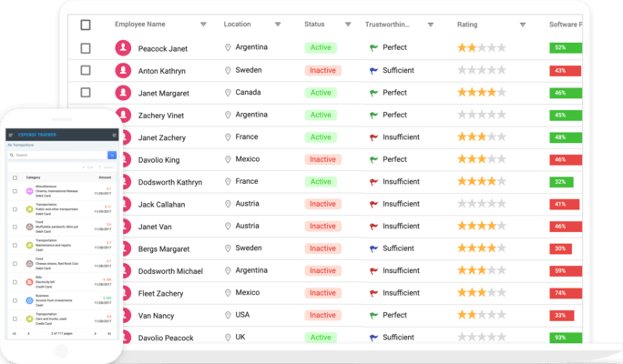Image resolution: width=623 pixels, height=364 pixels.
Task: Click the blue filter button beside Search
Action: point(112,156)
